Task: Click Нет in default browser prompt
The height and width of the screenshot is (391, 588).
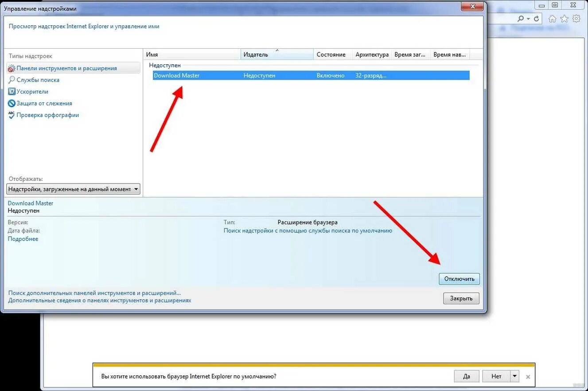Action: coord(496,376)
